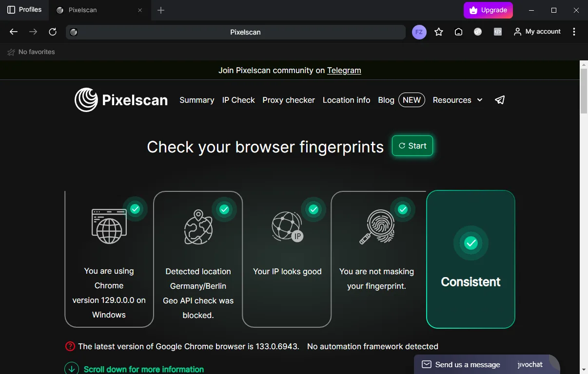This screenshot has height=374, width=588.
Task: Open a new tab with plus icon
Action: (161, 10)
